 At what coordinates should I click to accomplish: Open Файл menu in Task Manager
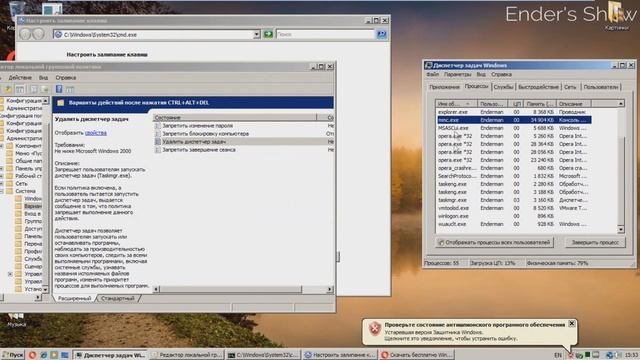point(433,75)
